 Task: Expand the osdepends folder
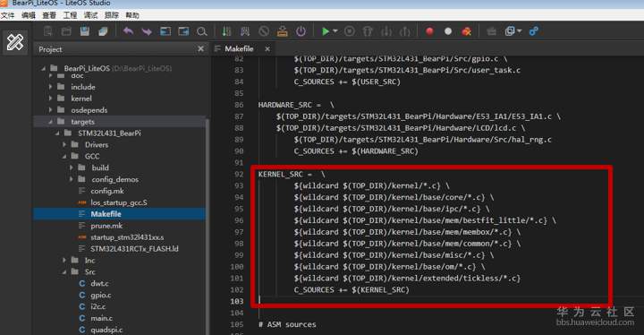(x=50, y=110)
